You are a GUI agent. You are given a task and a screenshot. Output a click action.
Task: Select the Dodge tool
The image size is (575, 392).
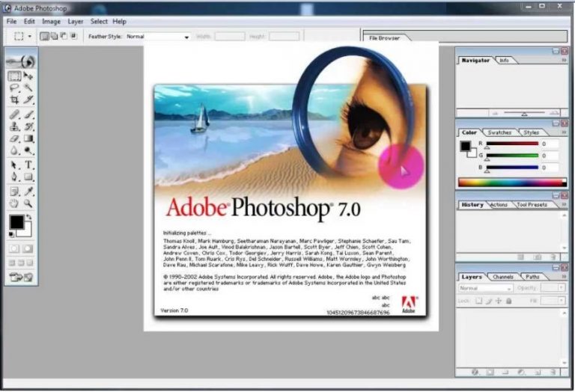click(x=28, y=150)
